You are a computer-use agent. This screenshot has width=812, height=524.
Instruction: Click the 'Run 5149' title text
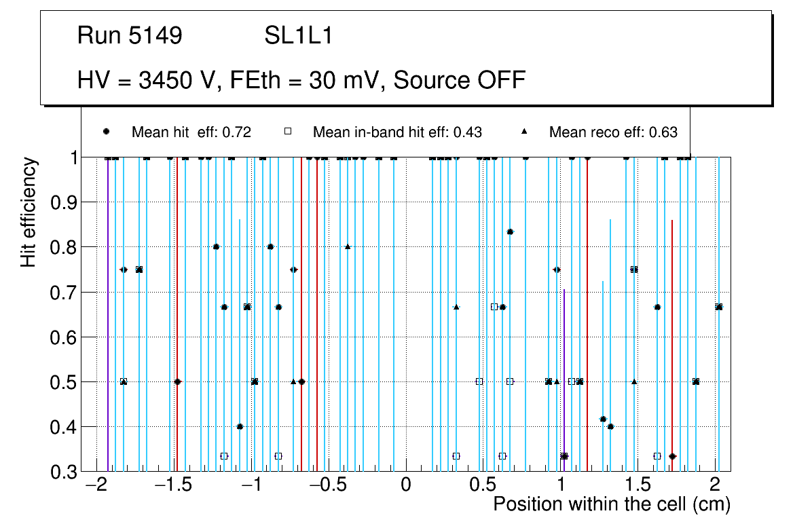click(x=130, y=36)
